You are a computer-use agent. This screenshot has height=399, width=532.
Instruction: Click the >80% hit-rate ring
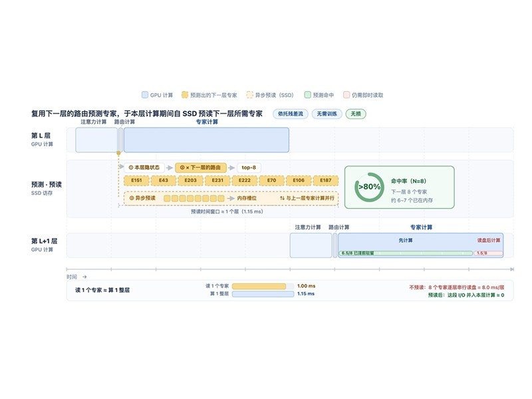(x=370, y=187)
